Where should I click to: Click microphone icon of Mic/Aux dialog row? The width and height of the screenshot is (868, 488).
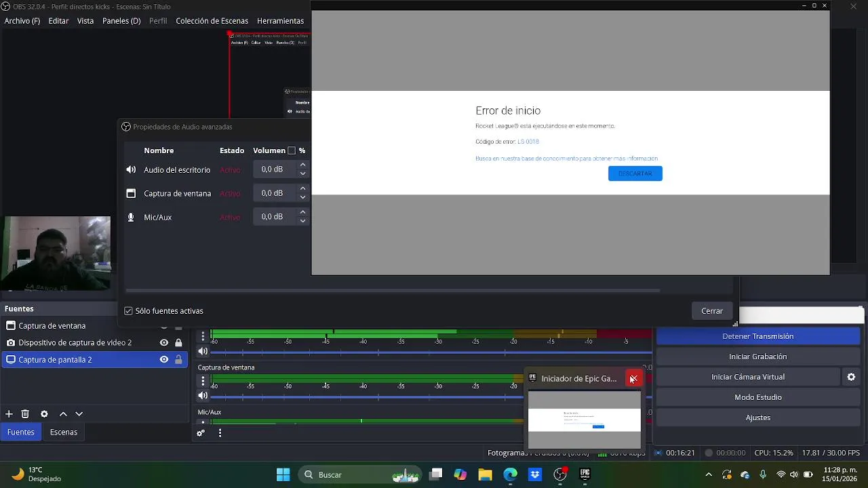[x=131, y=217]
